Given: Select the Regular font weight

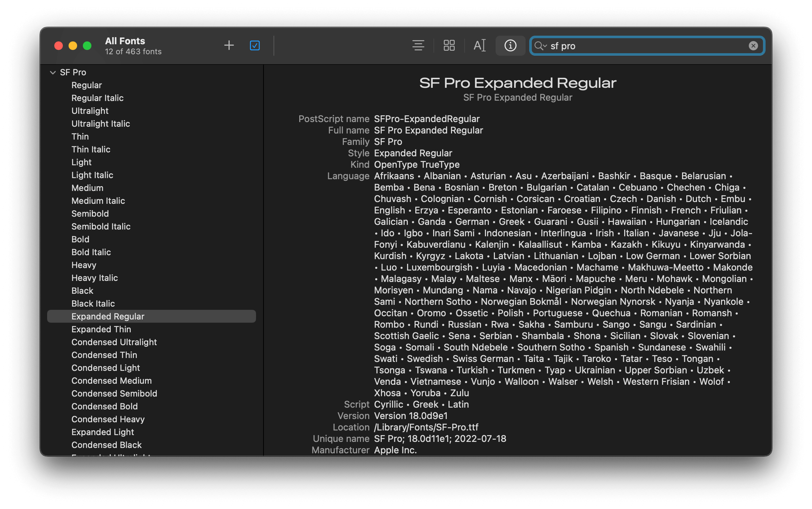Looking at the screenshot, I should click(x=86, y=85).
